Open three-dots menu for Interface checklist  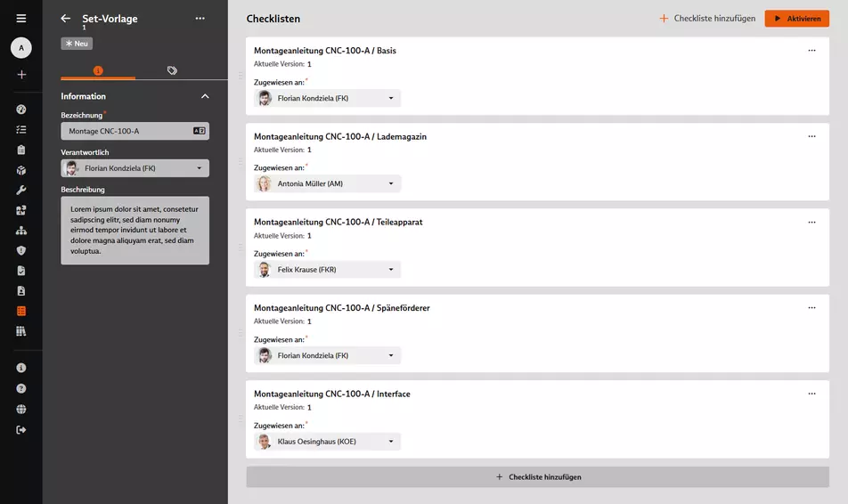tap(811, 394)
